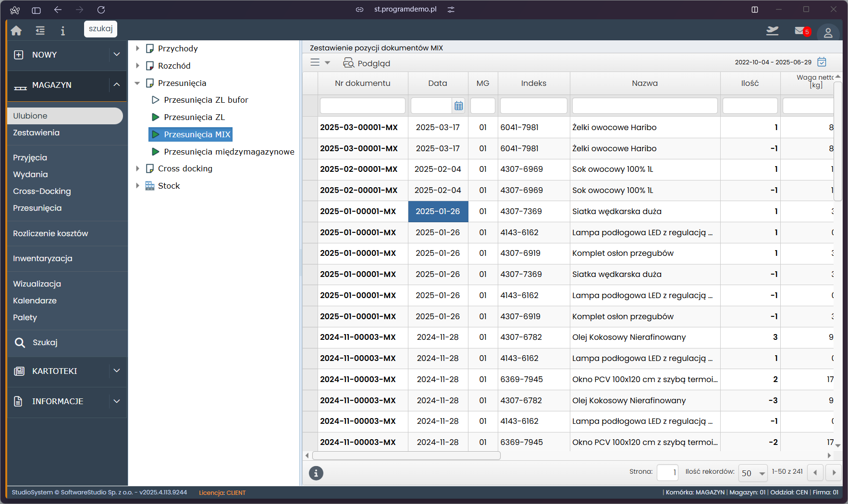This screenshot has width=848, height=504.
Task: Open the Inwentaryzacja menu item
Action: (43, 258)
